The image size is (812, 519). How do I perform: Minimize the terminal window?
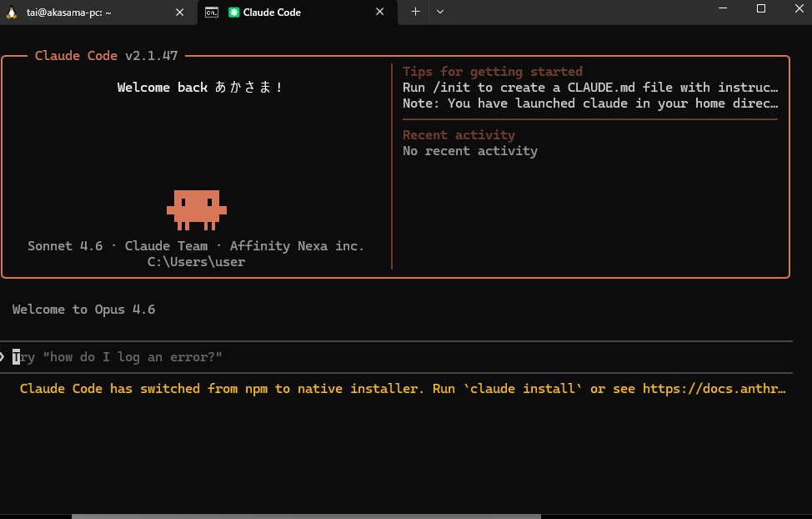point(723,8)
